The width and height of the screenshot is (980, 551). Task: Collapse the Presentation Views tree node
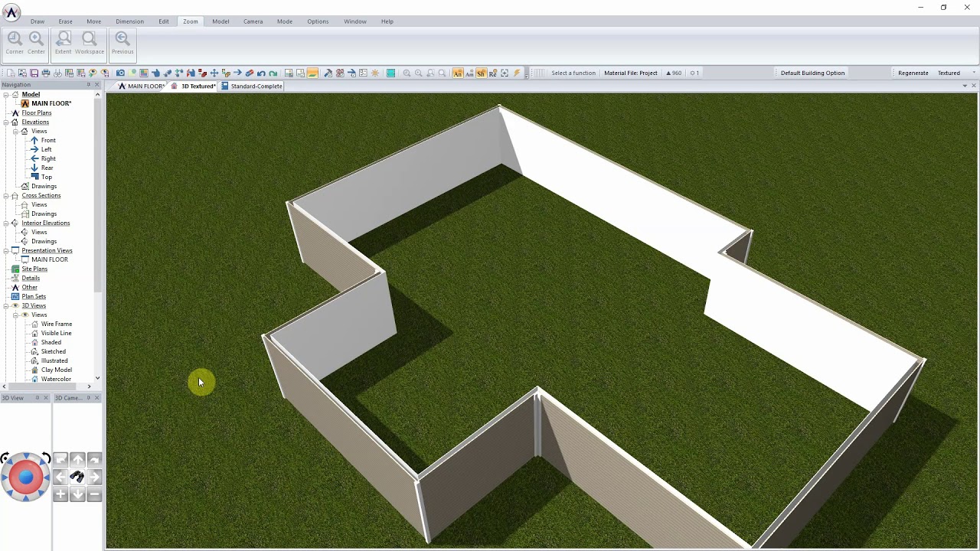(5, 250)
